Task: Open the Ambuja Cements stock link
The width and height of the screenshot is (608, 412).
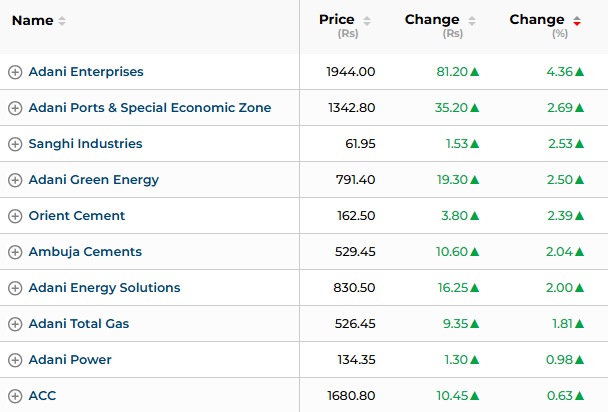Action: tap(85, 252)
